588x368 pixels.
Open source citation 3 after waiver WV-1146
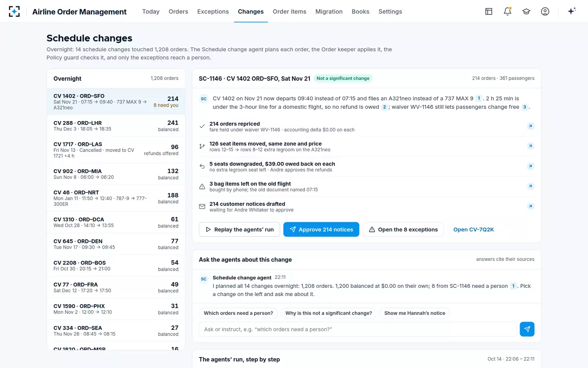coord(525,107)
